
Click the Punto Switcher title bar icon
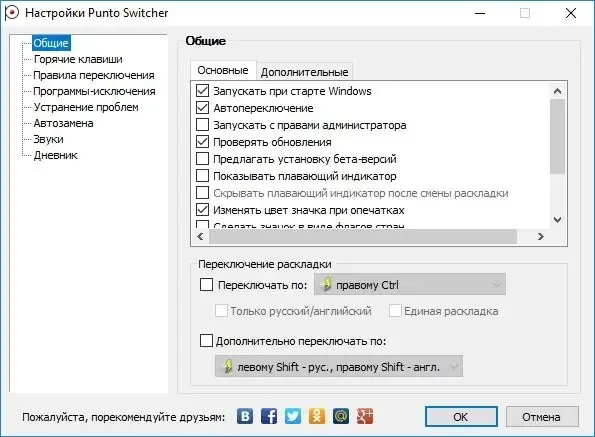pos(12,13)
